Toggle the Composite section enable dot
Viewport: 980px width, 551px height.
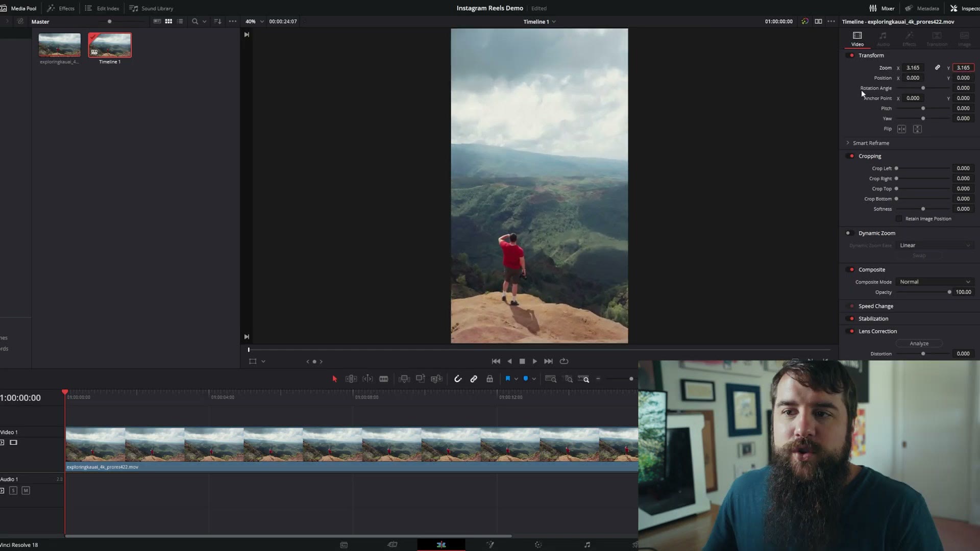[x=851, y=269]
